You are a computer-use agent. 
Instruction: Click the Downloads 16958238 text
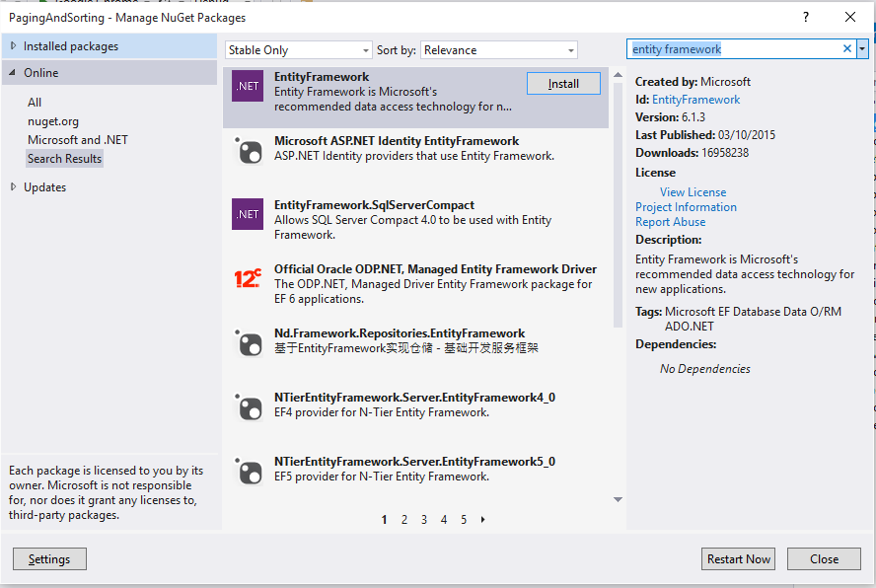[x=692, y=153]
